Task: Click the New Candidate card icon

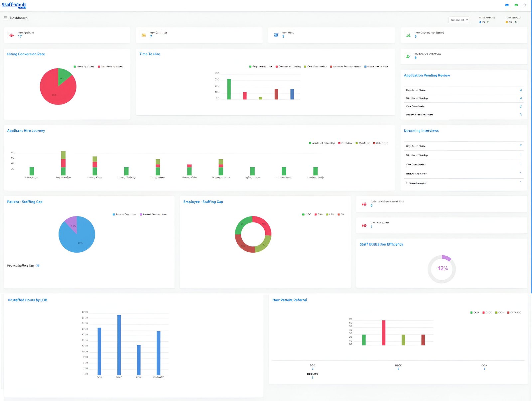Action: coord(143,35)
